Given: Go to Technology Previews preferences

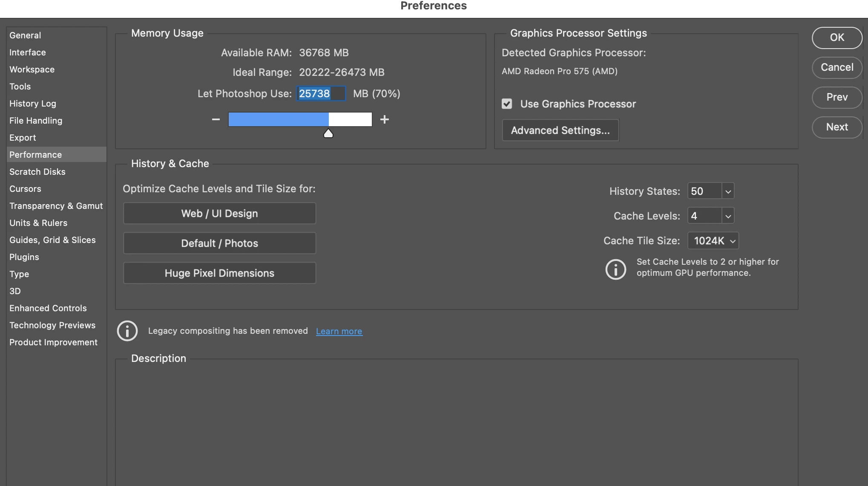Looking at the screenshot, I should pos(52,325).
